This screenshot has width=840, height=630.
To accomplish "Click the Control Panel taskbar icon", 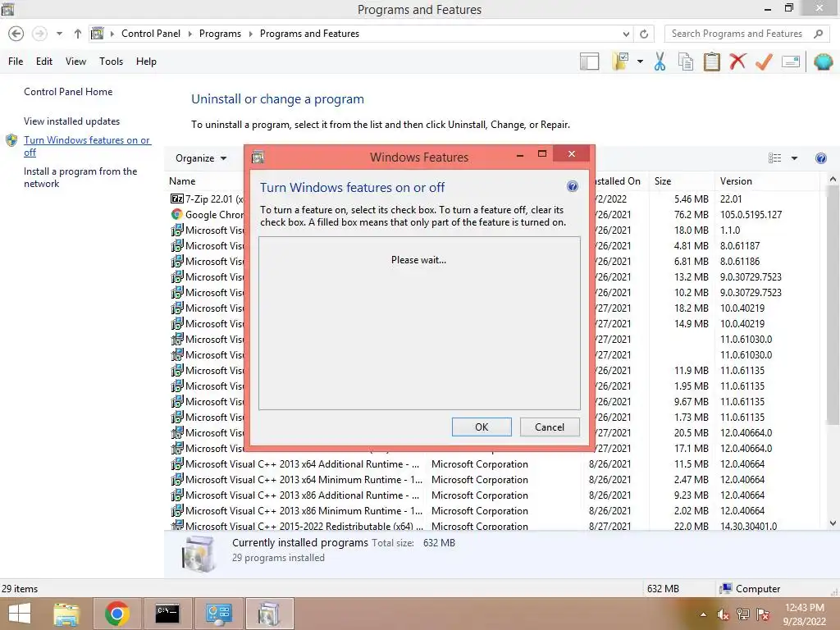I will pyautogui.click(x=218, y=614).
